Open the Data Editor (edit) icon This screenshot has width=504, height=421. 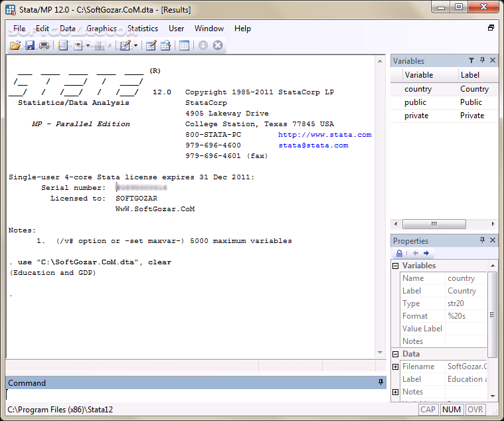(x=151, y=45)
